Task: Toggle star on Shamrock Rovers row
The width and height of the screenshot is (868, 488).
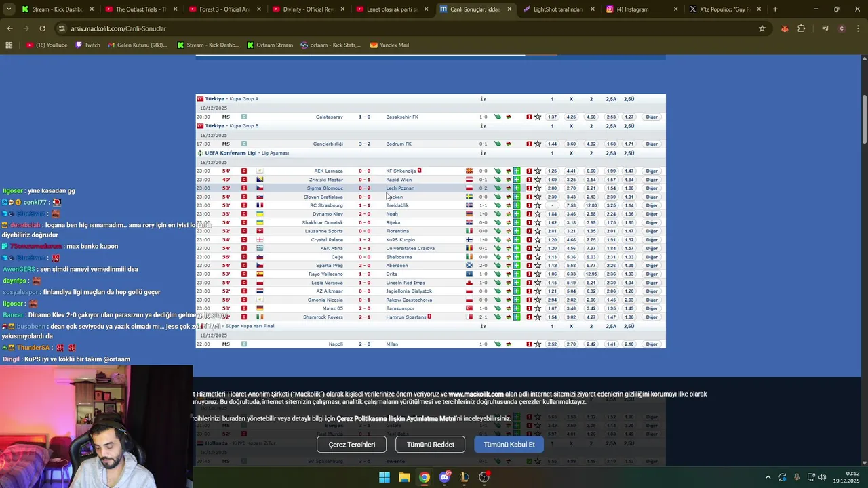Action: [x=538, y=317]
